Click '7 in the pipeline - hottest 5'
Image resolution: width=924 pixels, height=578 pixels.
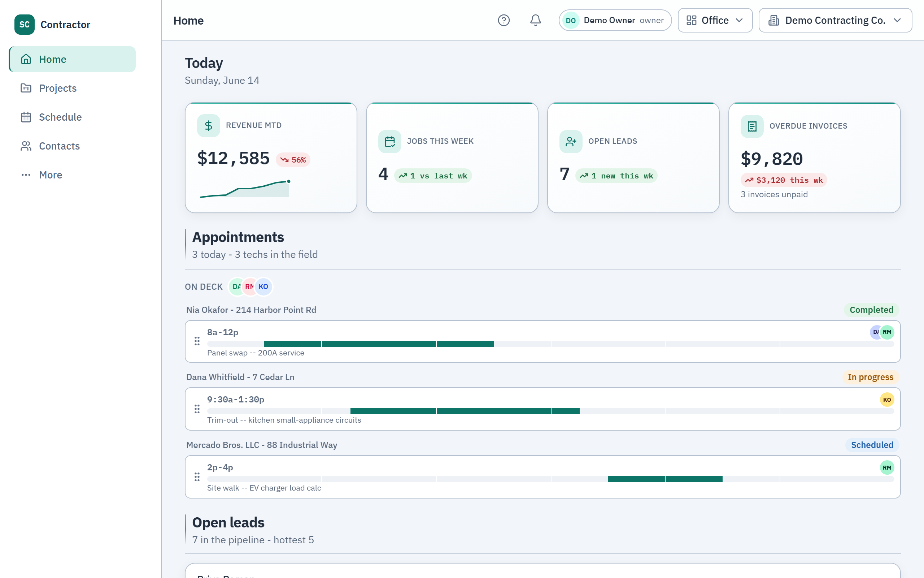(x=253, y=540)
